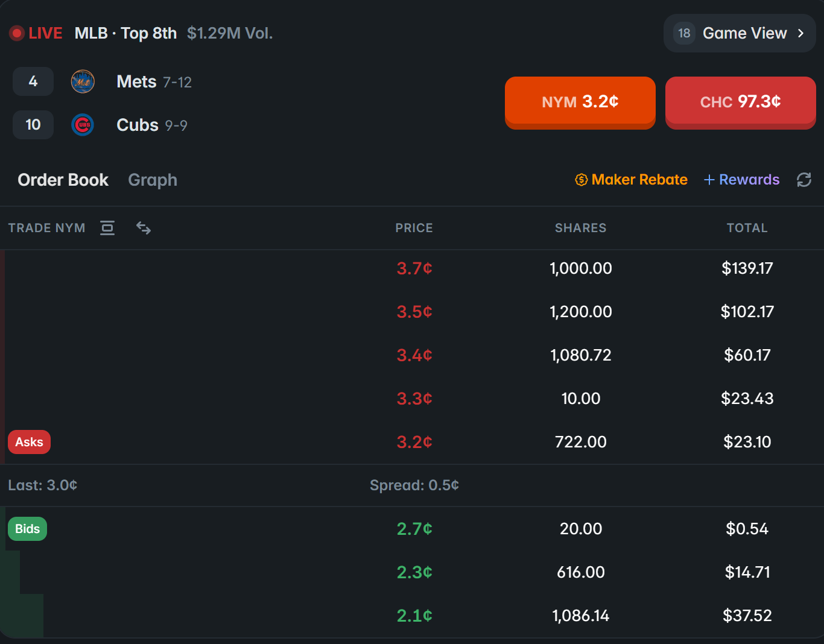Click the Mets 7-12 record
Viewport: 824px width, 644px height.
click(x=177, y=82)
